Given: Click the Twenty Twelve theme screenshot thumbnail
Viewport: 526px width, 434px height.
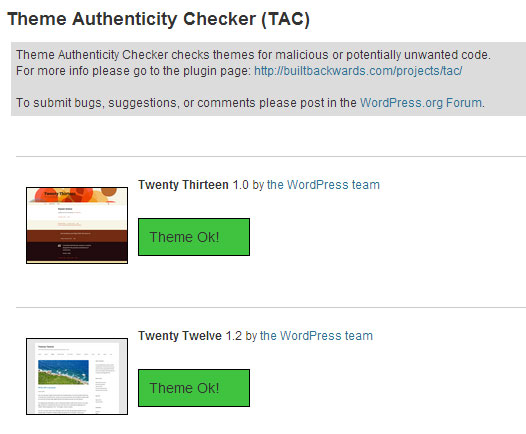Looking at the screenshot, I should [x=77, y=376].
